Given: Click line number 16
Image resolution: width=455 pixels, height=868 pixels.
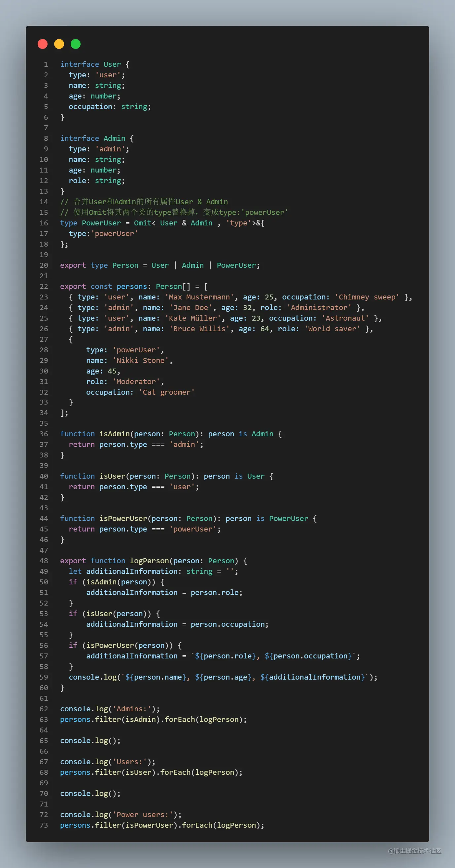Looking at the screenshot, I should click(44, 223).
